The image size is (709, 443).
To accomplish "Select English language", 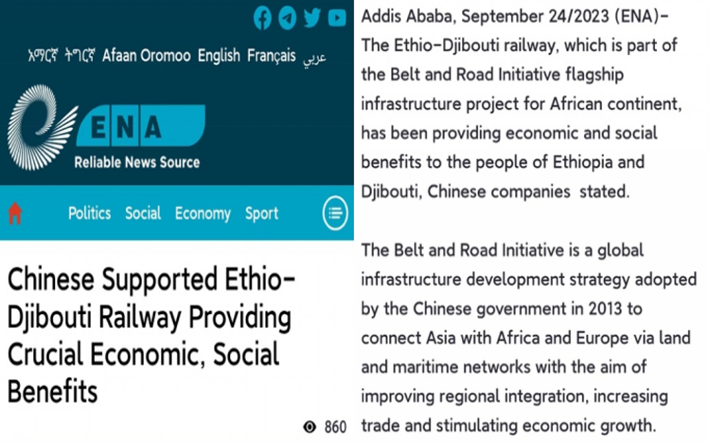I will click(x=219, y=56).
